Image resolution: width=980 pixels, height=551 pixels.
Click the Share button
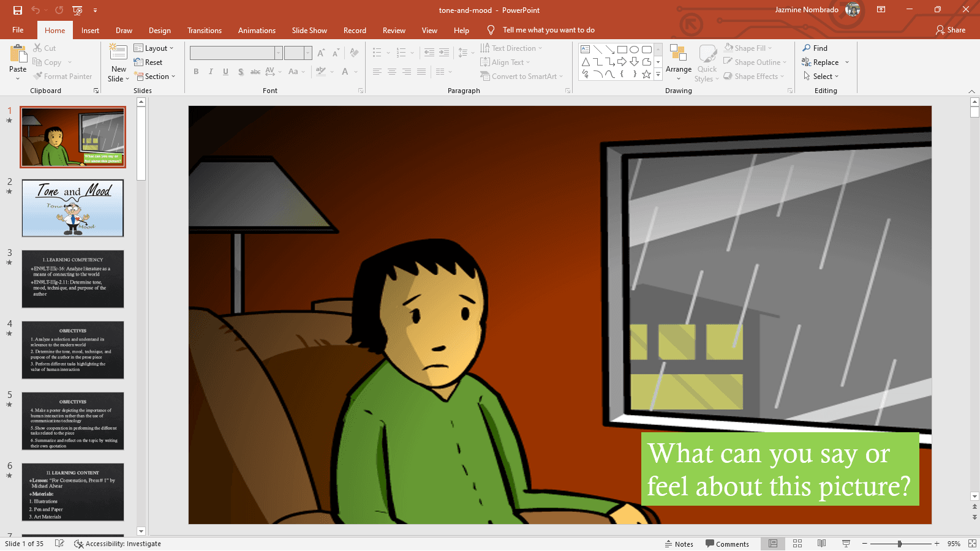click(x=951, y=29)
